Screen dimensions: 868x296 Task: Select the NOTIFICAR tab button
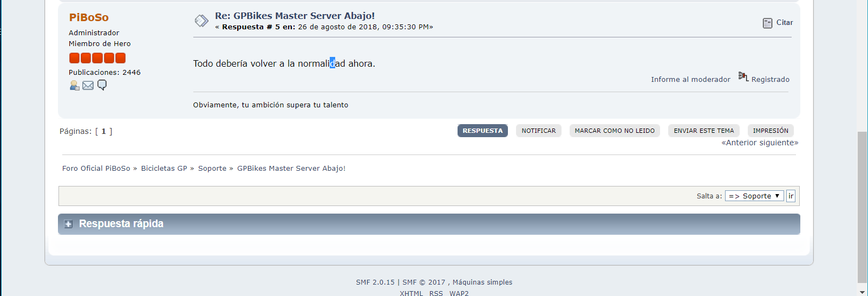pyautogui.click(x=539, y=131)
